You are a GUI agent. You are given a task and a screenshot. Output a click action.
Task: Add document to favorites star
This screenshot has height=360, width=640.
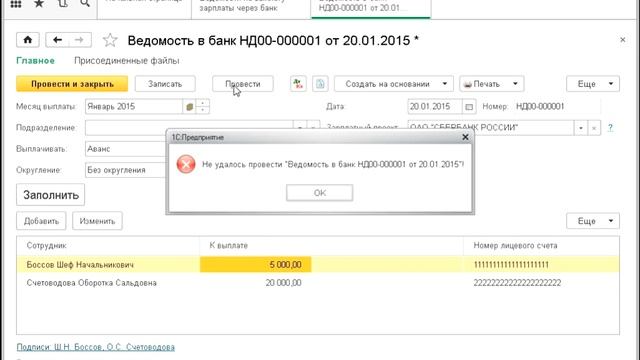(110, 40)
